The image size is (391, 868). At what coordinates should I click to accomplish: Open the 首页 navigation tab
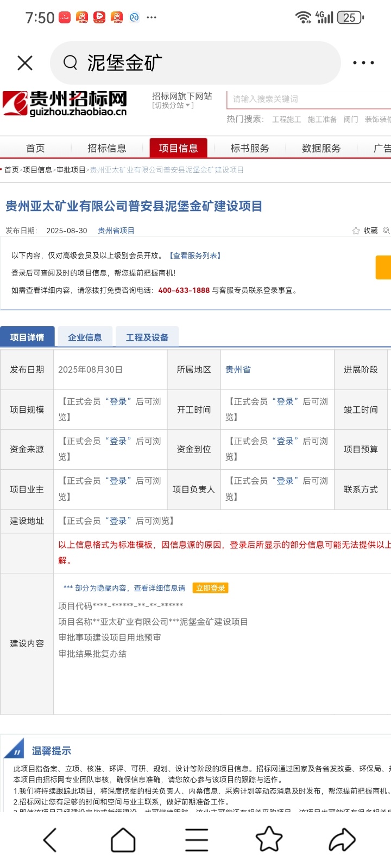click(x=35, y=148)
